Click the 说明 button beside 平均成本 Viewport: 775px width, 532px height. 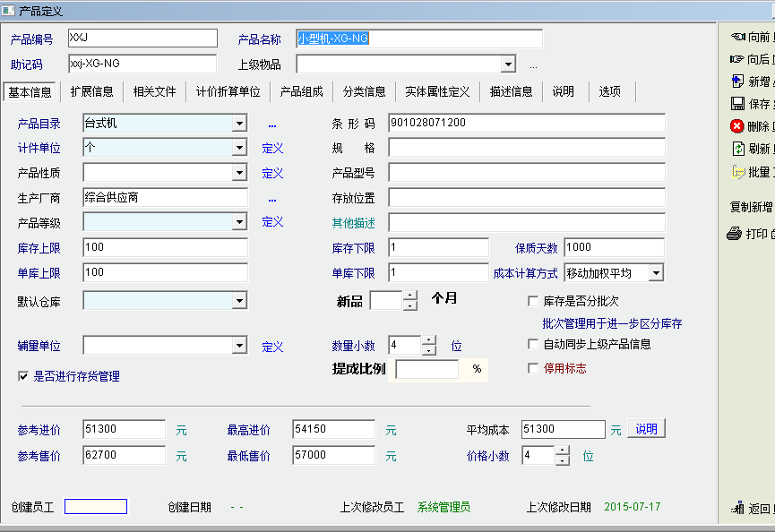(x=646, y=430)
